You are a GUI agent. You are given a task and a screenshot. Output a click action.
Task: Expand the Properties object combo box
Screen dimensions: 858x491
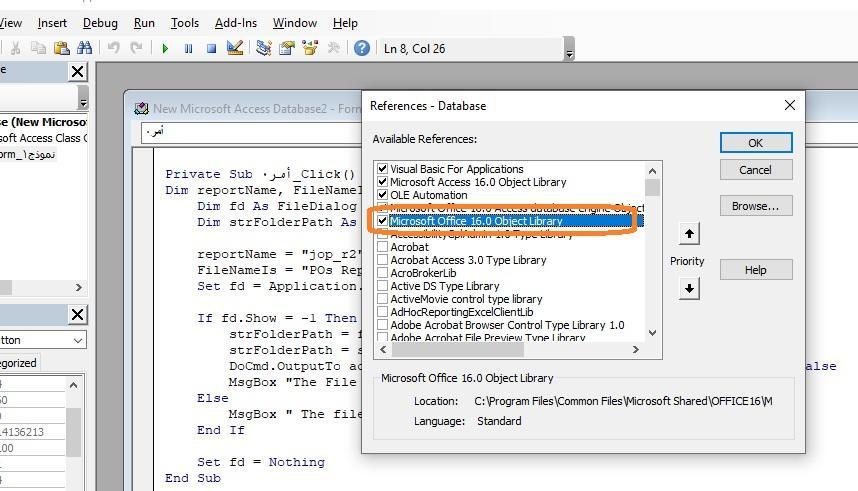click(78, 340)
